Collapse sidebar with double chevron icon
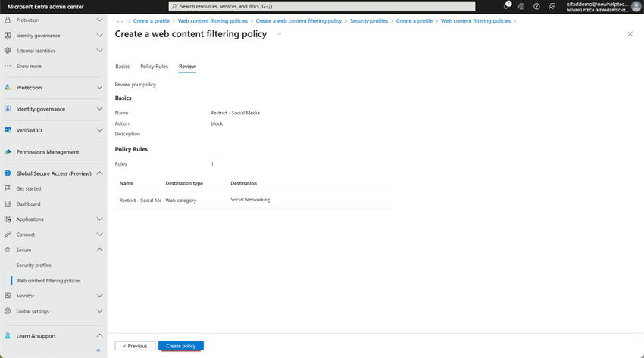Screen dimensions: 644x358 coord(98,350)
